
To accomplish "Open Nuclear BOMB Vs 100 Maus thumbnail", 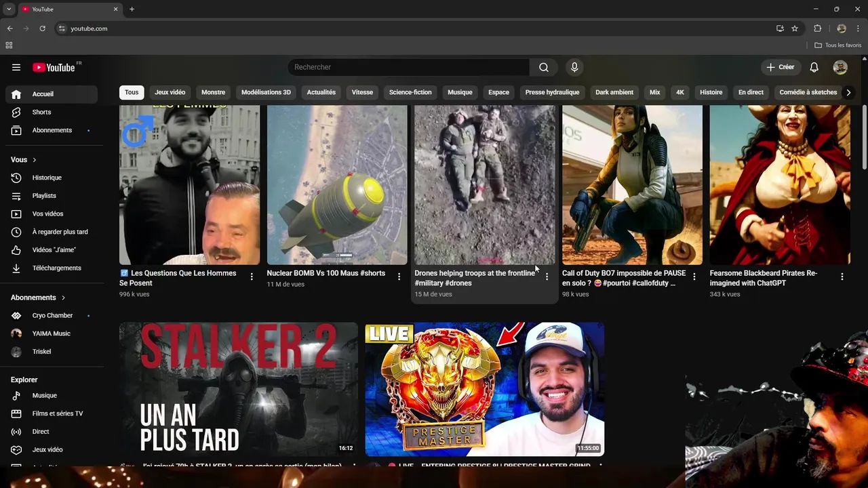I will (337, 184).
